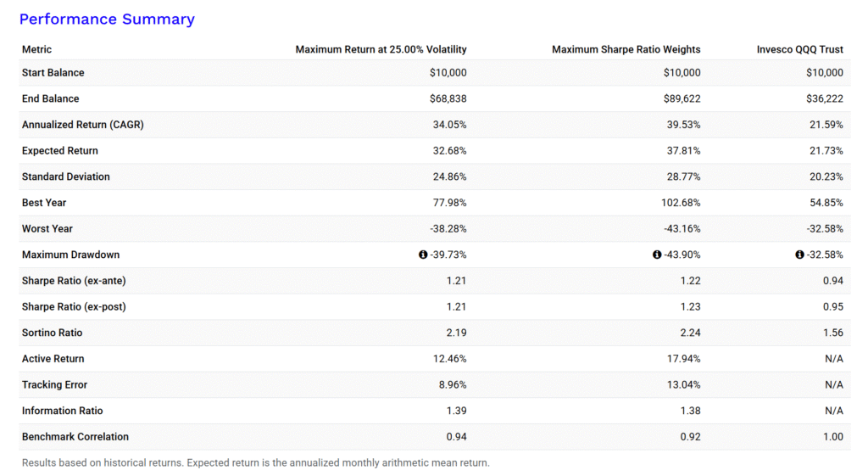Image resolution: width=868 pixels, height=476 pixels.
Task: Click the historical returns footnote text
Action: click(255, 462)
